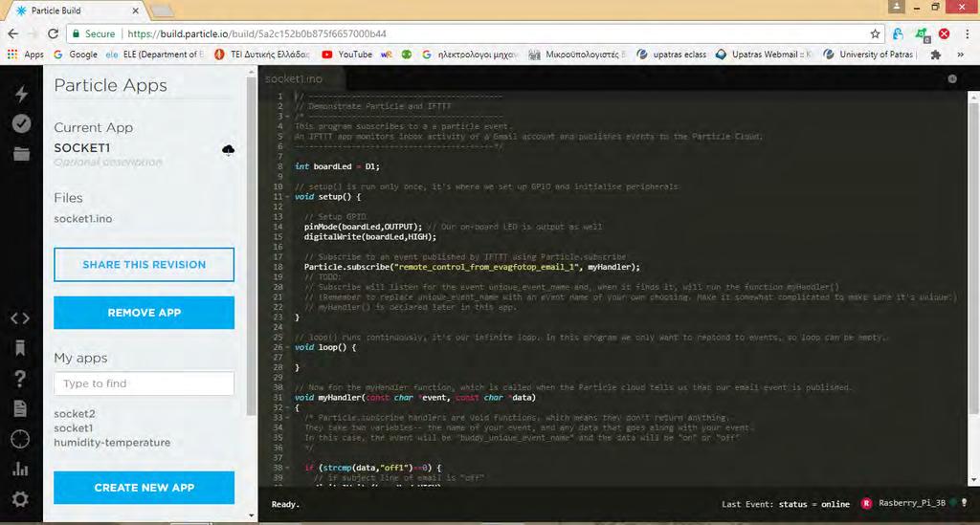Click the SHARE THIS REVISION button
The width and height of the screenshot is (980, 525).
click(144, 265)
